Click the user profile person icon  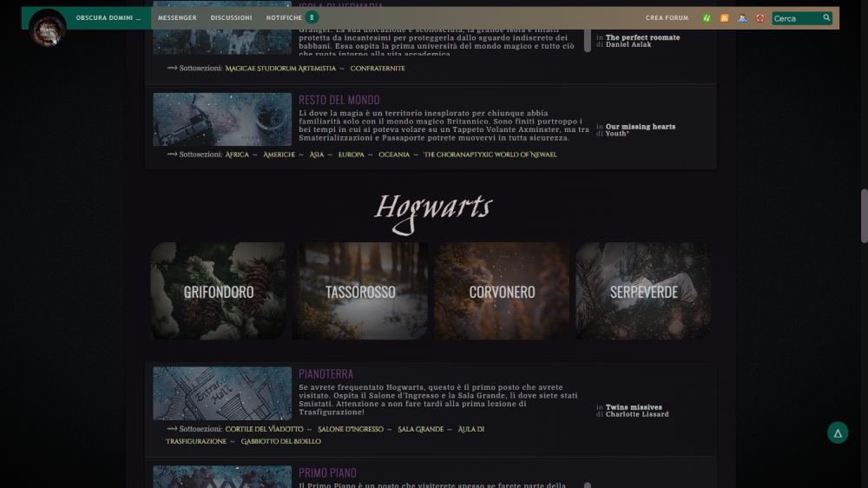[x=742, y=18]
